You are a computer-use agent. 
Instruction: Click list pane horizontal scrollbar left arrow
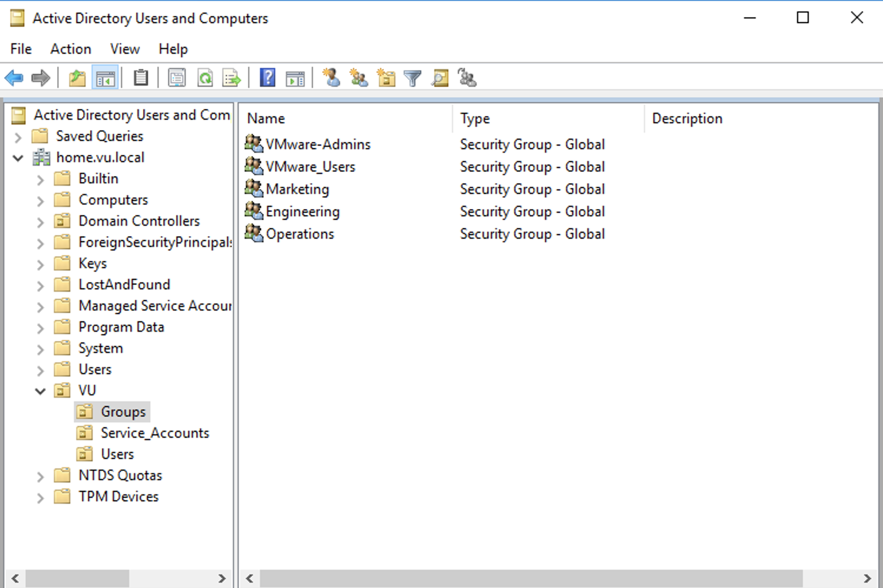click(250, 579)
